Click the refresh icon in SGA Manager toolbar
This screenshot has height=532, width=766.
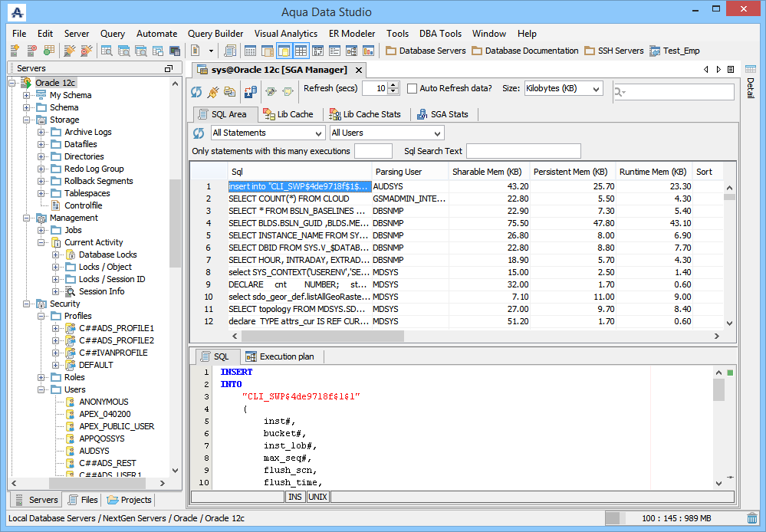click(197, 92)
